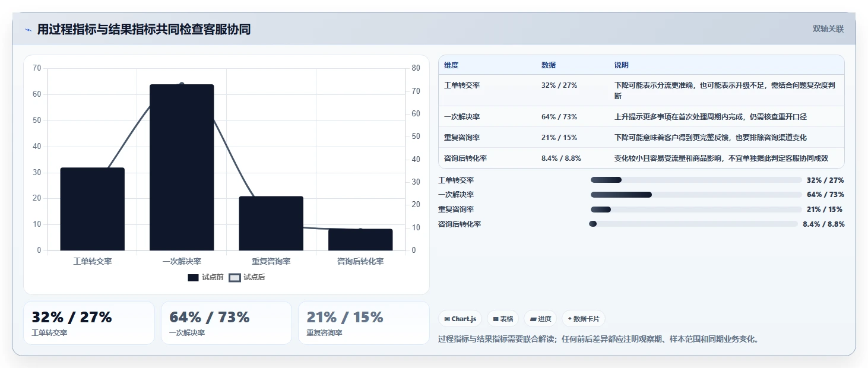Click the 一次解决率 progress bar

(x=696, y=195)
